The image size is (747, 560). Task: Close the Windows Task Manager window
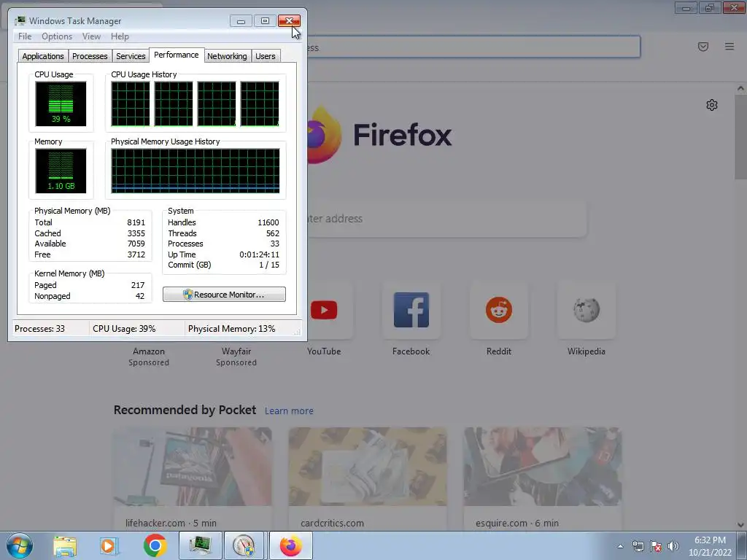(289, 21)
